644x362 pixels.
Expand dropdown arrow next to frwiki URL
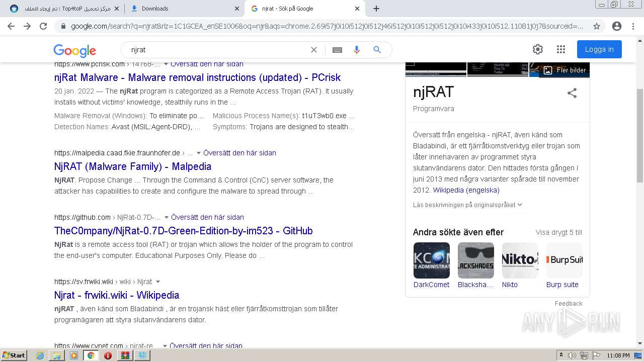158,282
